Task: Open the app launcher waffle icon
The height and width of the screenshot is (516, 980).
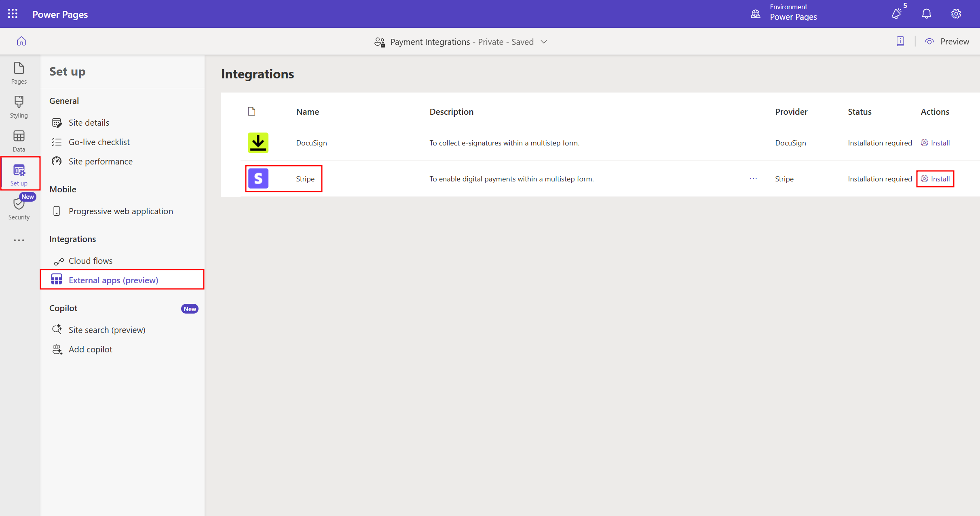Action: (x=13, y=14)
